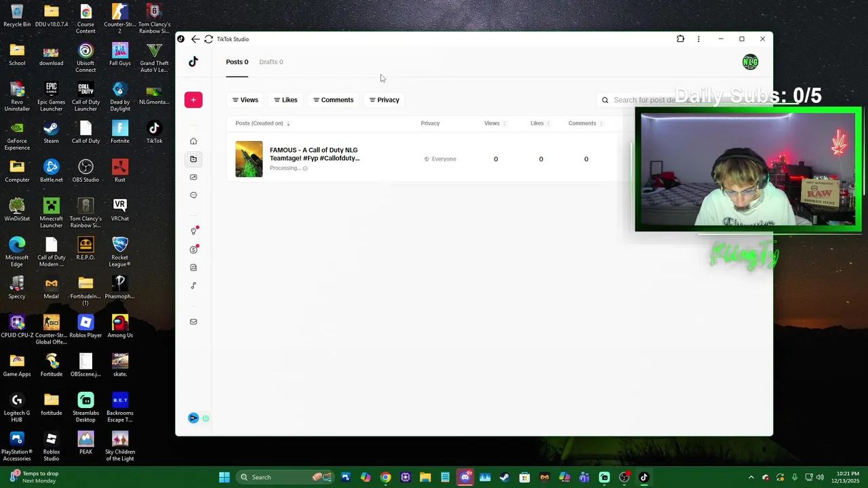Open the Comments filter dropdown
This screenshot has width=868, height=488.
click(x=333, y=100)
